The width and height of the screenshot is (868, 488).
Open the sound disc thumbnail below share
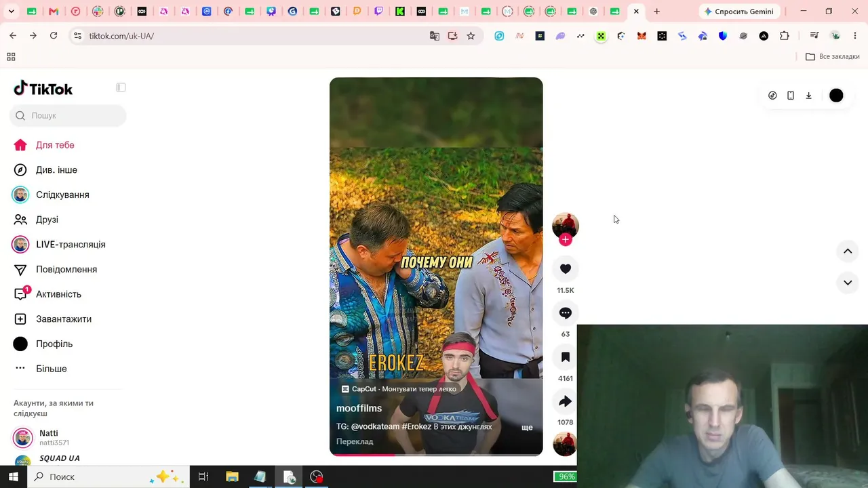click(565, 445)
